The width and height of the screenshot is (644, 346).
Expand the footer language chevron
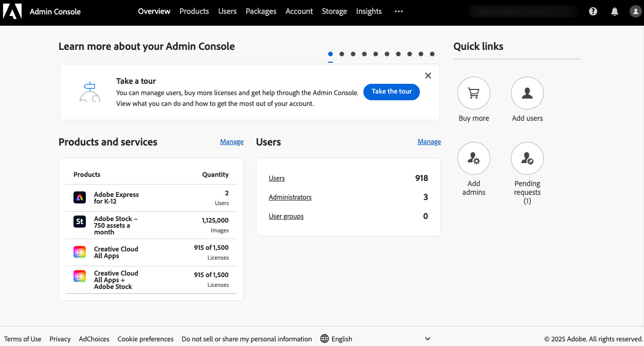pyautogui.click(x=428, y=339)
